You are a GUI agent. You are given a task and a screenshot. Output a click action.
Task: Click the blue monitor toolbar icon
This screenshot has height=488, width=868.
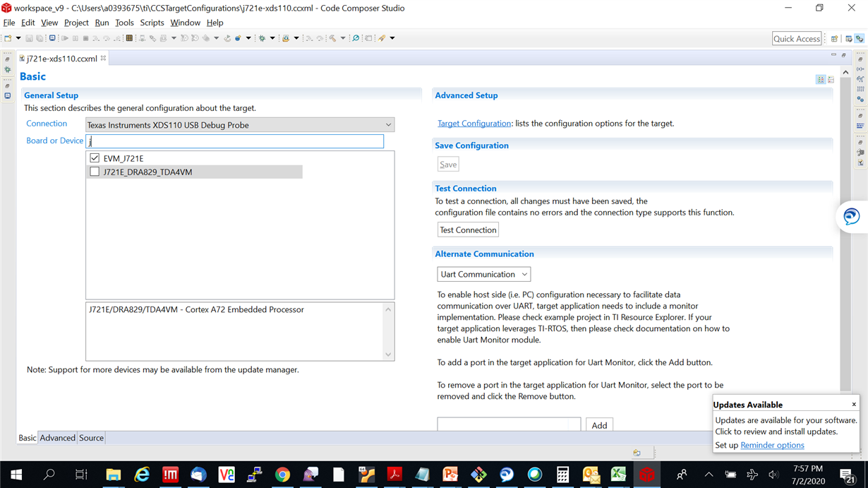click(52, 38)
